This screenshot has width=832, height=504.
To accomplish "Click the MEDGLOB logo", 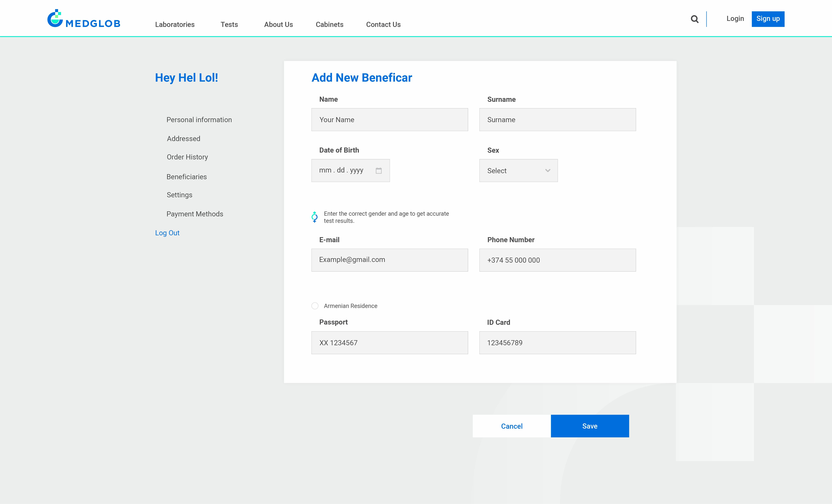I will tap(84, 19).
